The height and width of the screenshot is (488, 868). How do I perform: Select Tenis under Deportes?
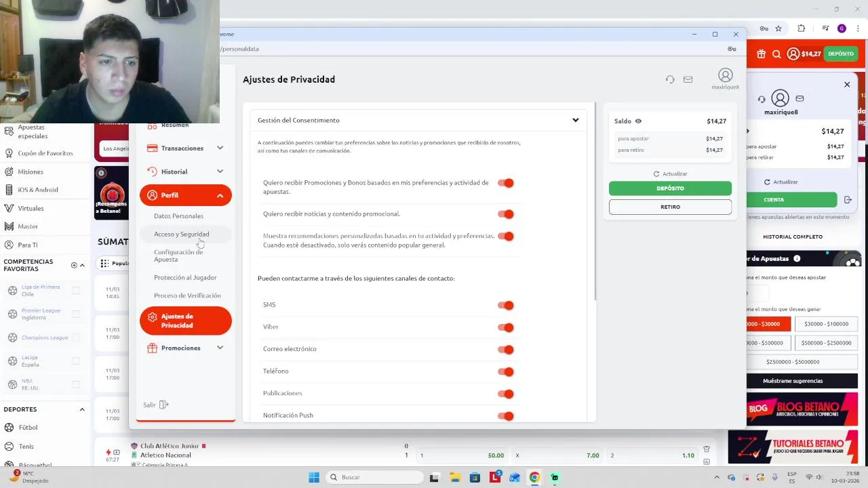26,447
